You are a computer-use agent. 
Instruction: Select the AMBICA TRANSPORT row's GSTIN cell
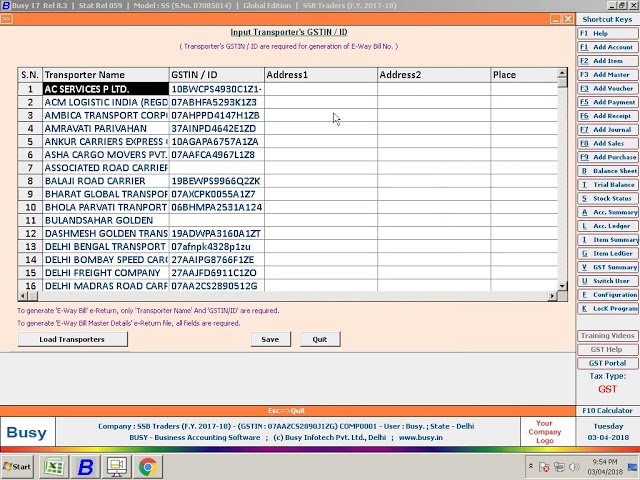pos(216,115)
